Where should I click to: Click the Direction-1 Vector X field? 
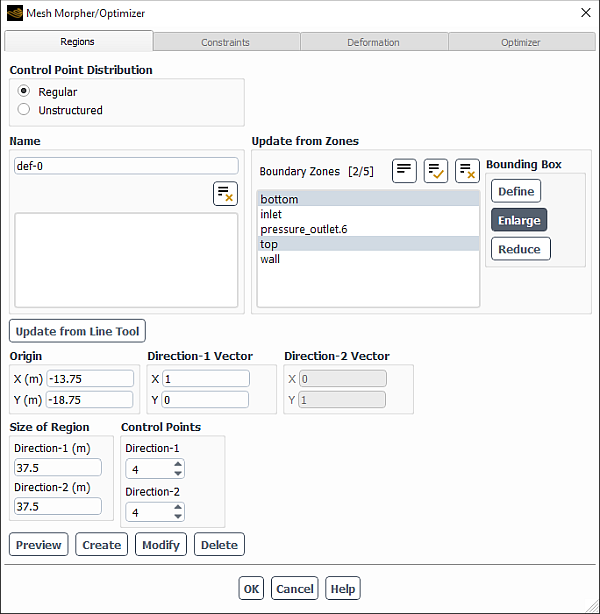(206, 379)
